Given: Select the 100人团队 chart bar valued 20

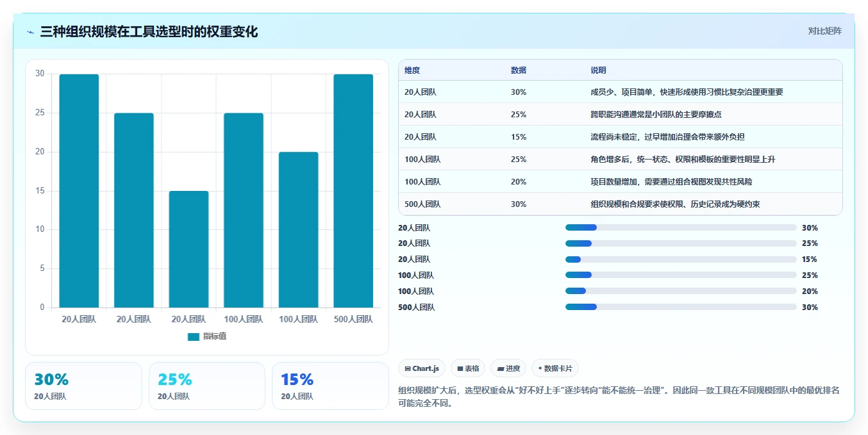Looking at the screenshot, I should (x=298, y=229).
